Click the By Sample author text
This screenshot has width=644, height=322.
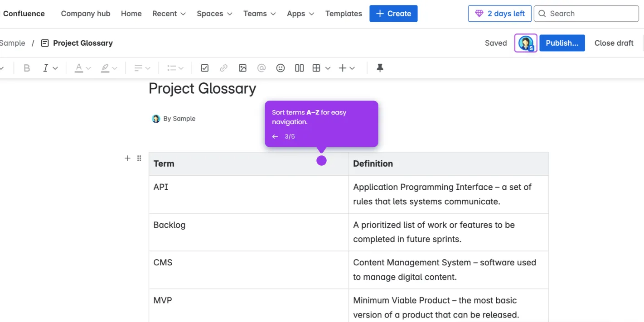pyautogui.click(x=179, y=119)
